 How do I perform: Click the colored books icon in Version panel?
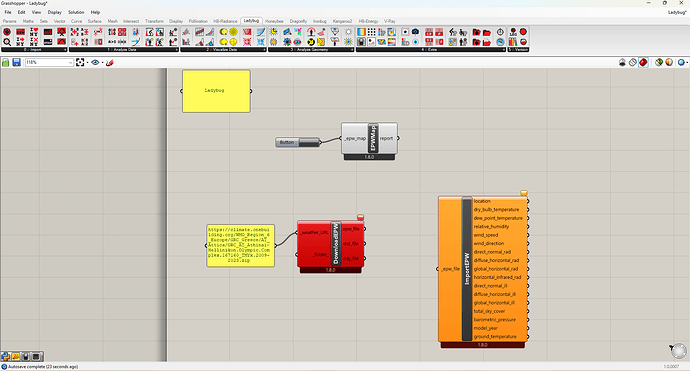coord(513,42)
